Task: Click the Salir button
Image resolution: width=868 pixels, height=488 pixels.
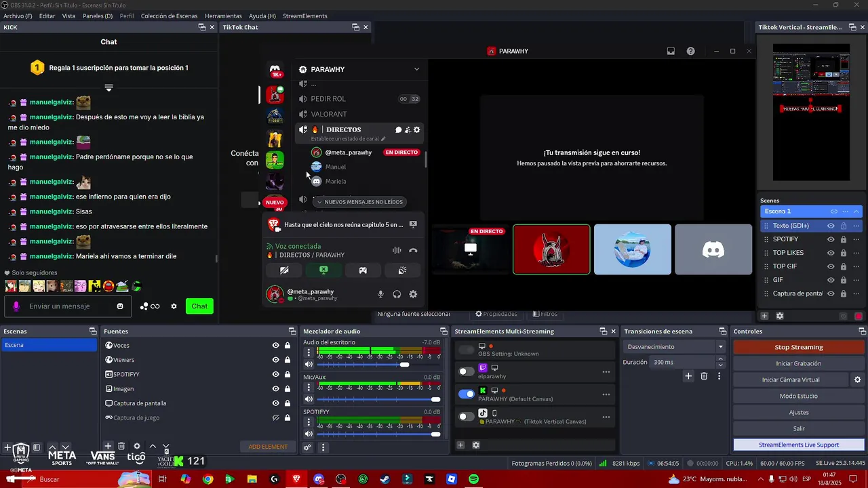Action: pos(799,428)
